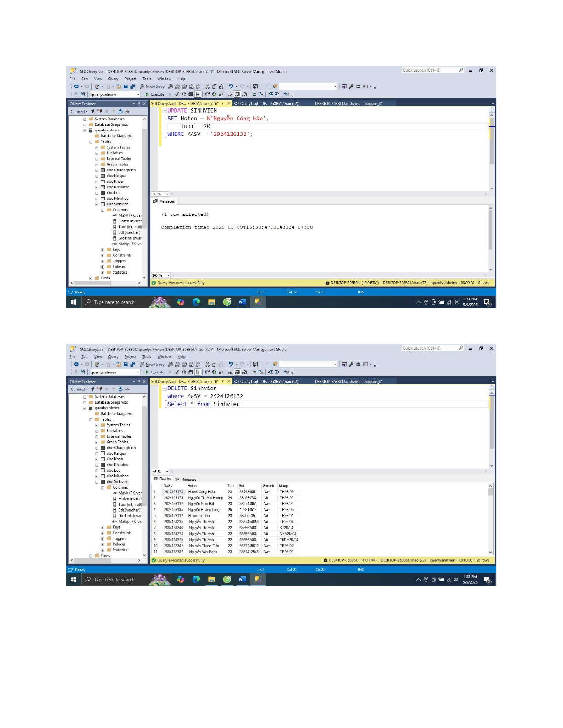The width and height of the screenshot is (563, 728).
Task: Click the Disconnect plug icon in lower Object Explorer
Action: 100,389
